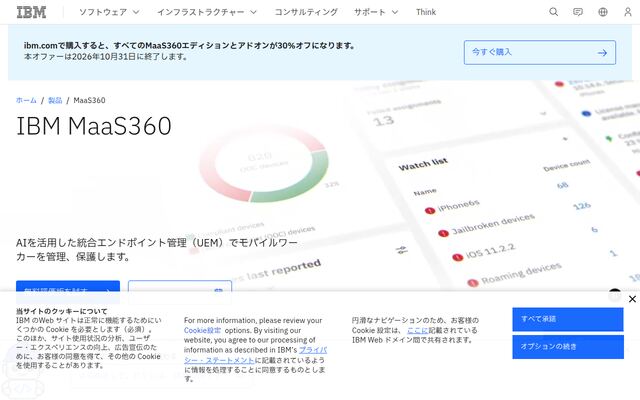Click the すべて承認 button
640x400 pixels.
point(568,319)
